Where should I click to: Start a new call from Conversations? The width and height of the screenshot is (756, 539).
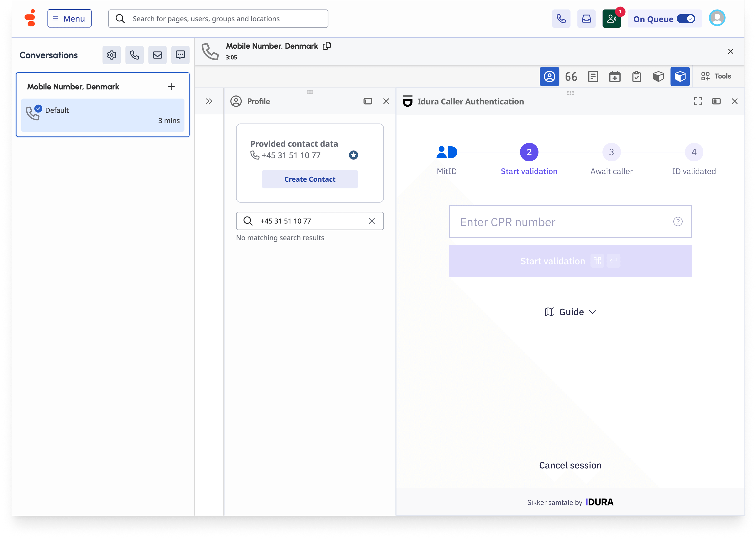click(x=134, y=55)
